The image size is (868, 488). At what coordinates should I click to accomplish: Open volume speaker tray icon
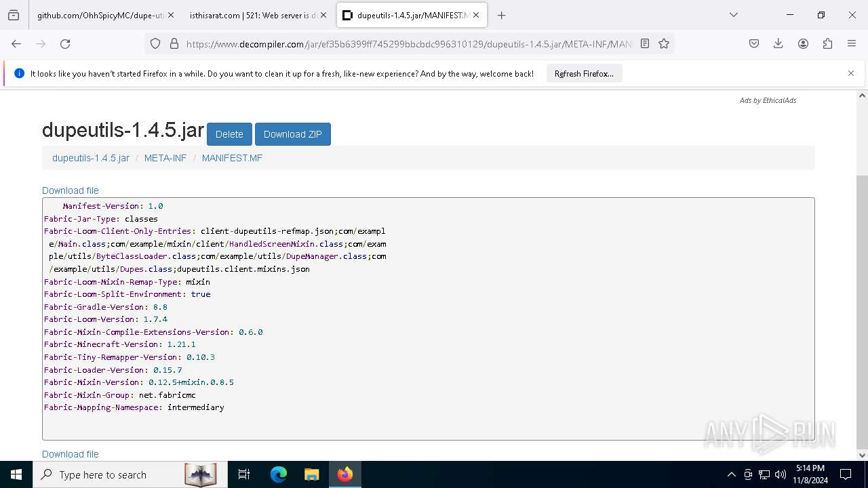point(781,474)
